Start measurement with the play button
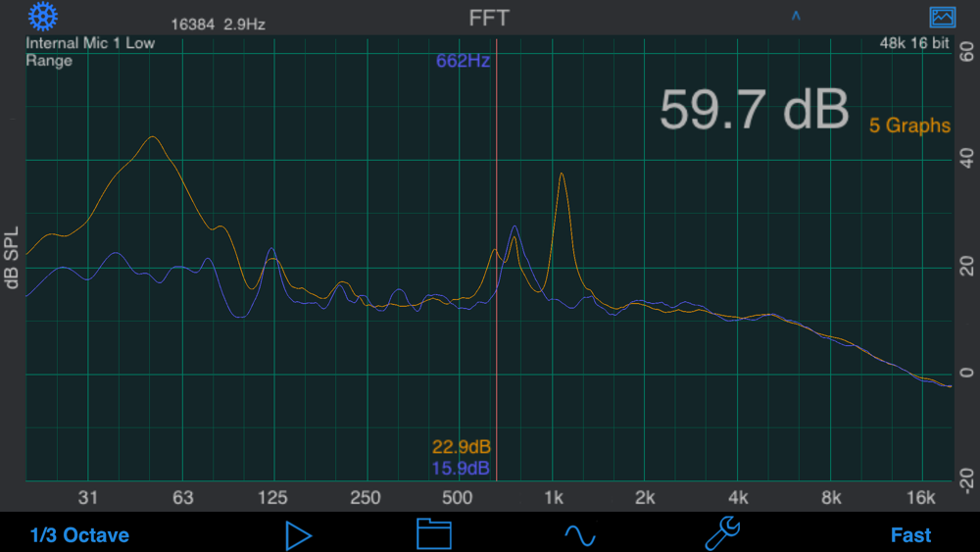 point(298,535)
